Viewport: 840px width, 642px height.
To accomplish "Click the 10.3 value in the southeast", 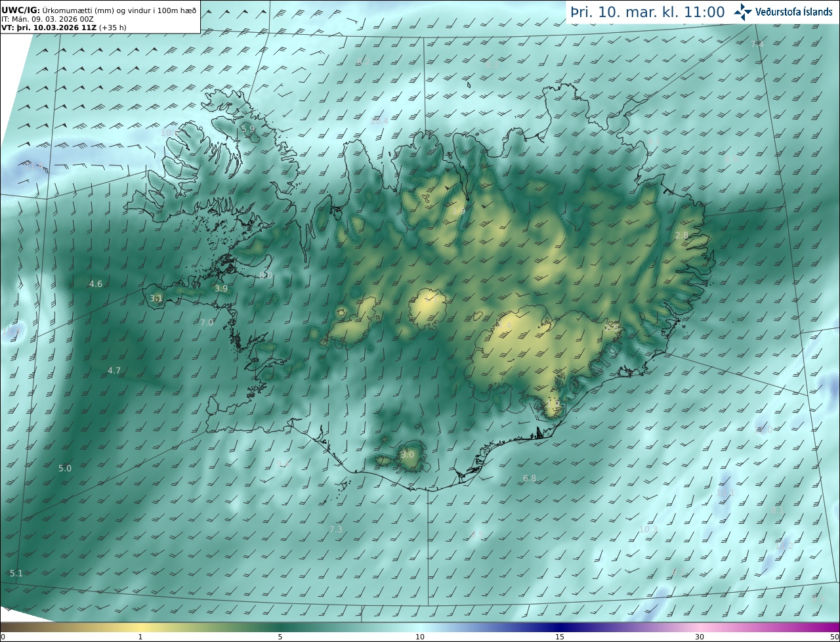I will pos(648,529).
